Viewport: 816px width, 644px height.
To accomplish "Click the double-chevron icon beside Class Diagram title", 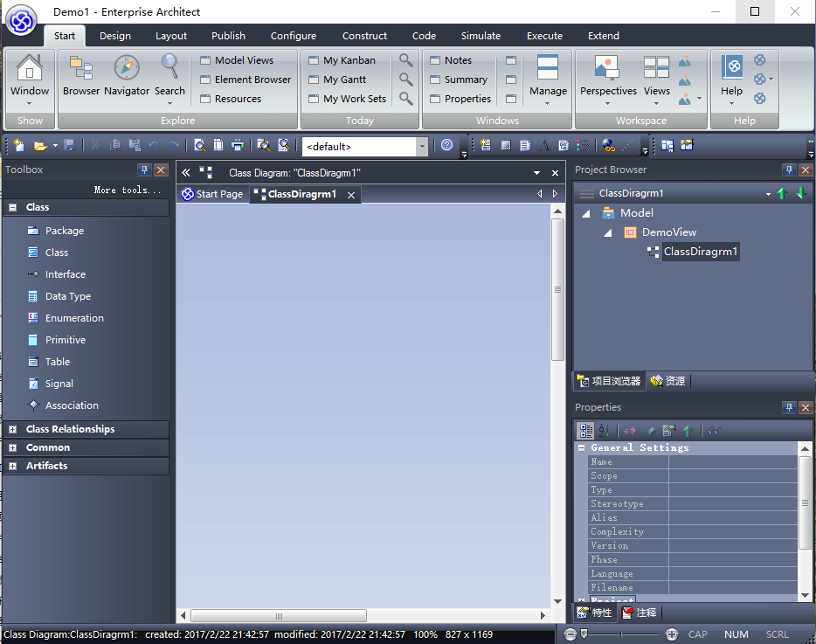I will tap(186, 173).
